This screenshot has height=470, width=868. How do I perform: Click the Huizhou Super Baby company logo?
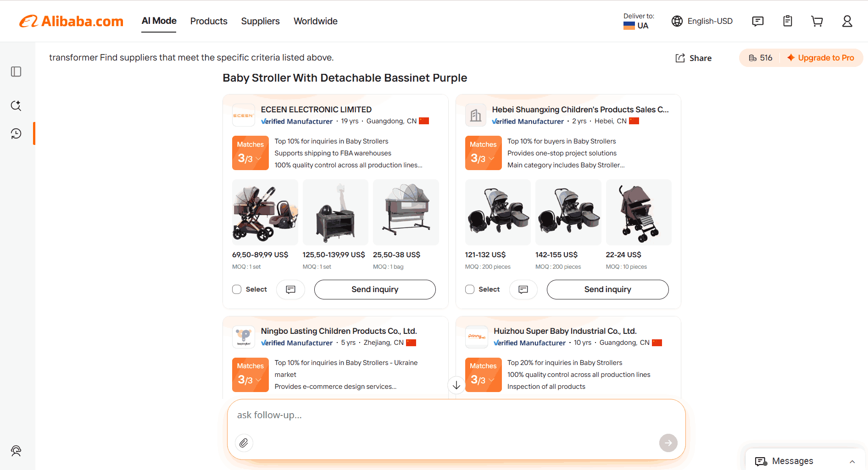tap(476, 337)
